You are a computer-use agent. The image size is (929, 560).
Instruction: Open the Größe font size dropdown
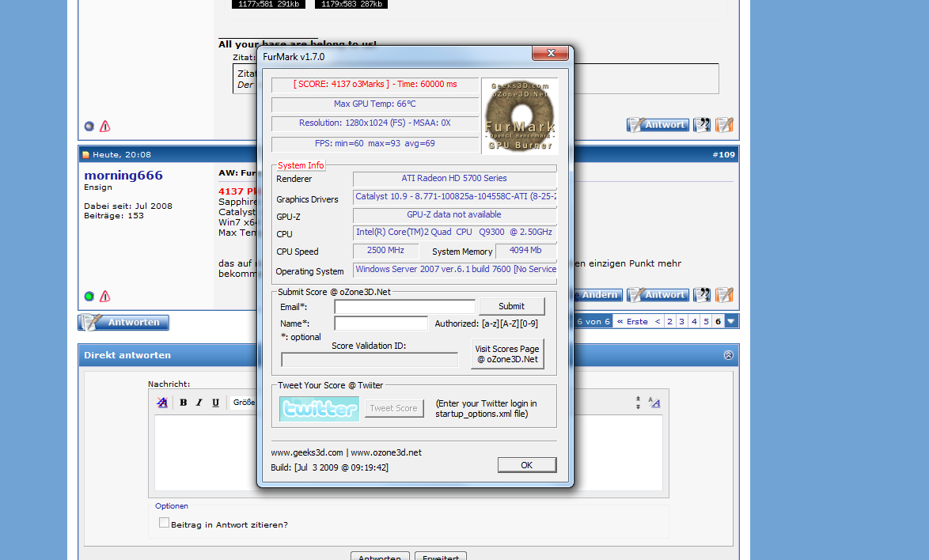[244, 403]
